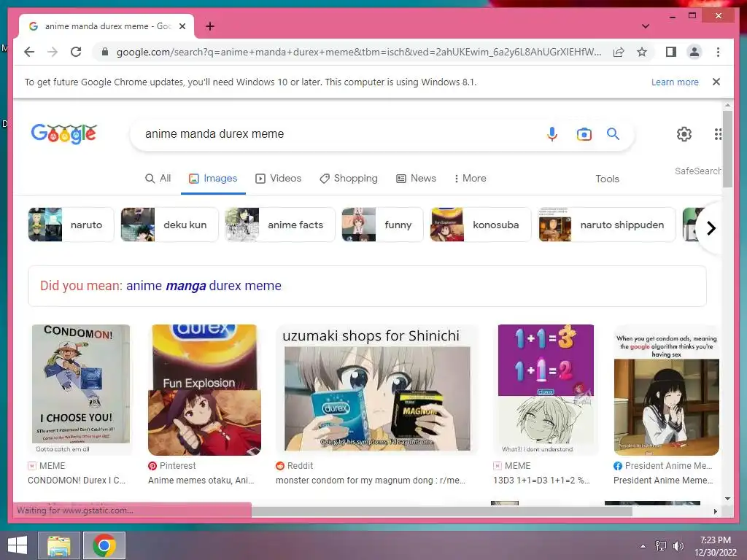Viewport: 747px width, 560px height.
Task: Submit search with magnifier icon
Action: click(613, 134)
